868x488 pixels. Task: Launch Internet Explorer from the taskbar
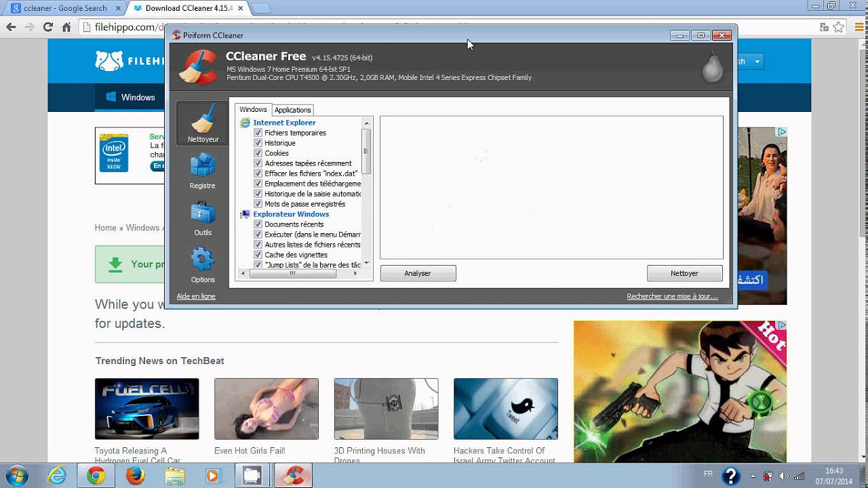point(56,476)
